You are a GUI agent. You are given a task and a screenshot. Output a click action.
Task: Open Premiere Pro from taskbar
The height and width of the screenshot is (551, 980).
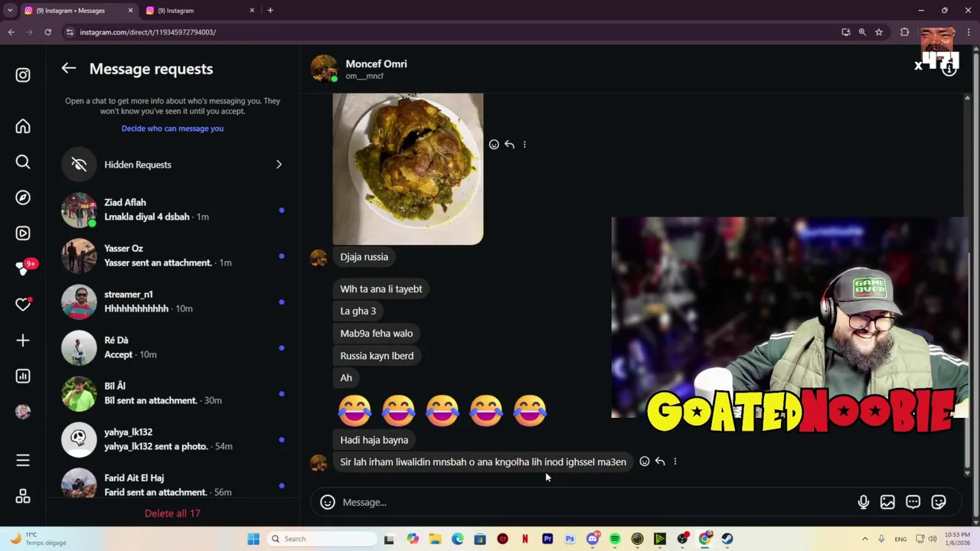click(547, 539)
